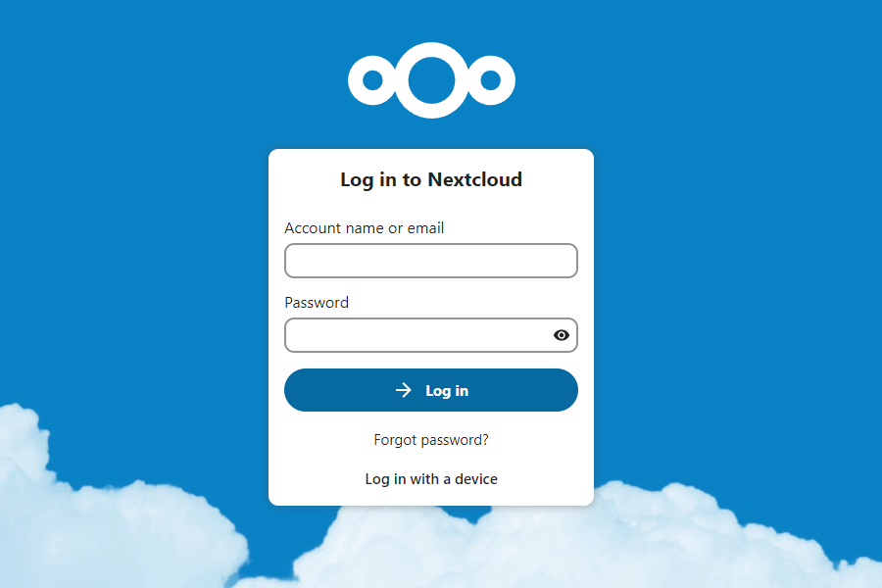Open the Forgot password? link
882x588 pixels.
431,440
